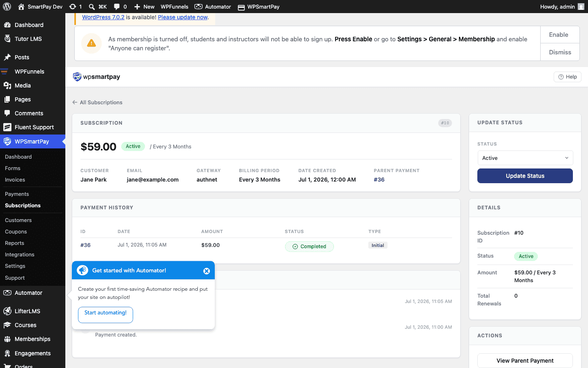
Task: Click the wpsmartpay header logo
Action: [96, 77]
